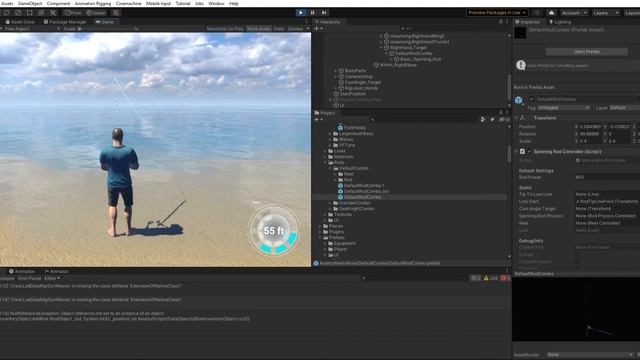Open Preview Packages in Use dropdown
The image size is (640, 360).
coord(497,13)
